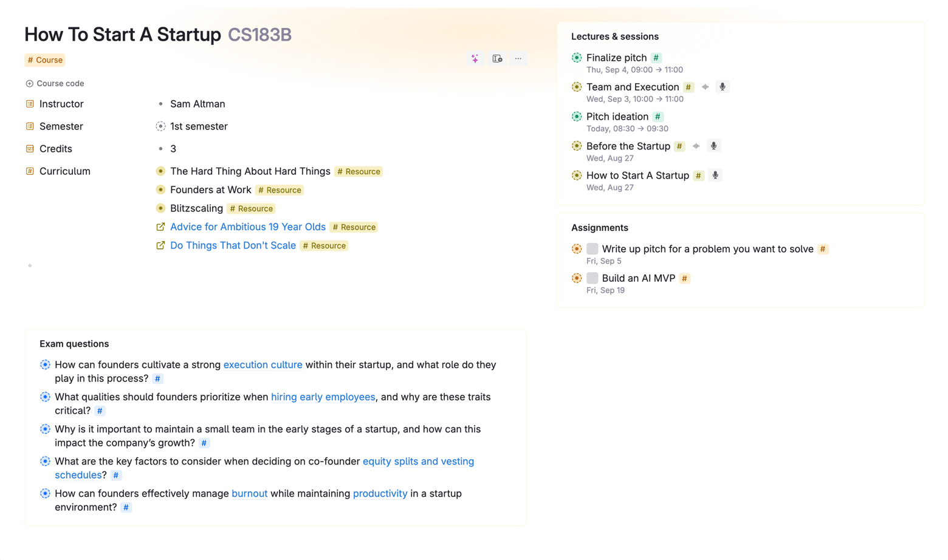Open the productivity link
The image size is (948, 560).
click(x=380, y=494)
